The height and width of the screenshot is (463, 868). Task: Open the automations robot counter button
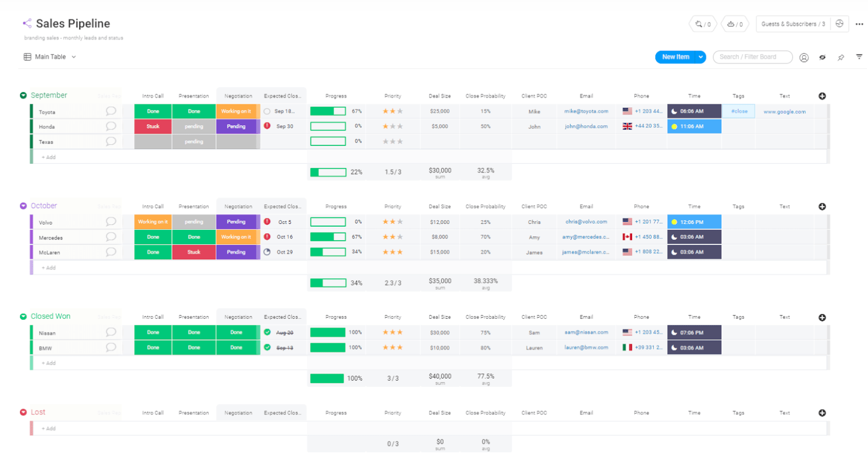[735, 24]
